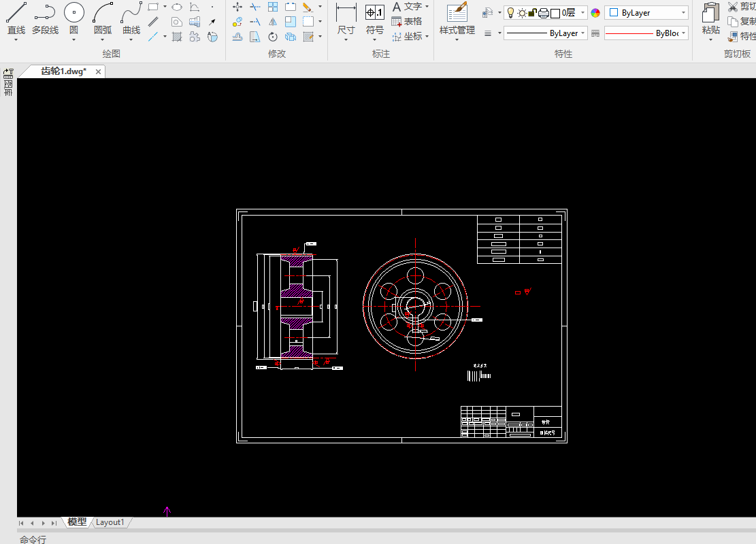Image resolution: width=756 pixels, height=544 pixels.
Task: Switch to the Layout1 tab
Action: [x=110, y=522]
